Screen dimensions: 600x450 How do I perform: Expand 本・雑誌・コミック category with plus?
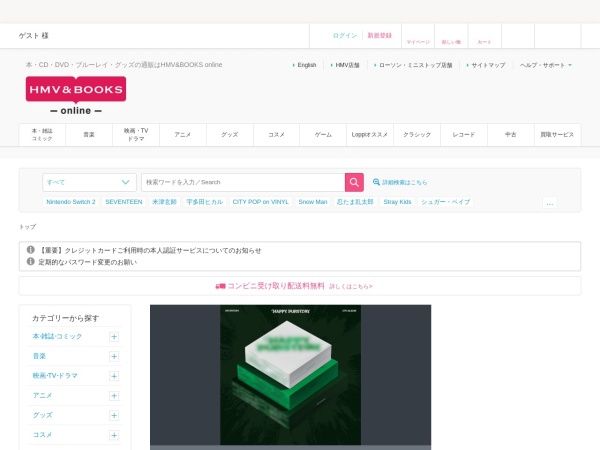114,337
